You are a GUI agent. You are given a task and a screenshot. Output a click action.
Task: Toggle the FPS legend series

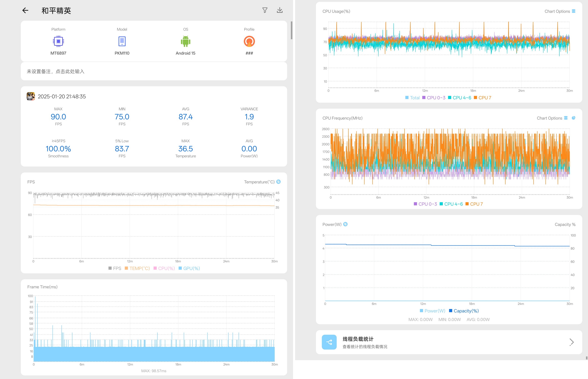tap(115, 268)
